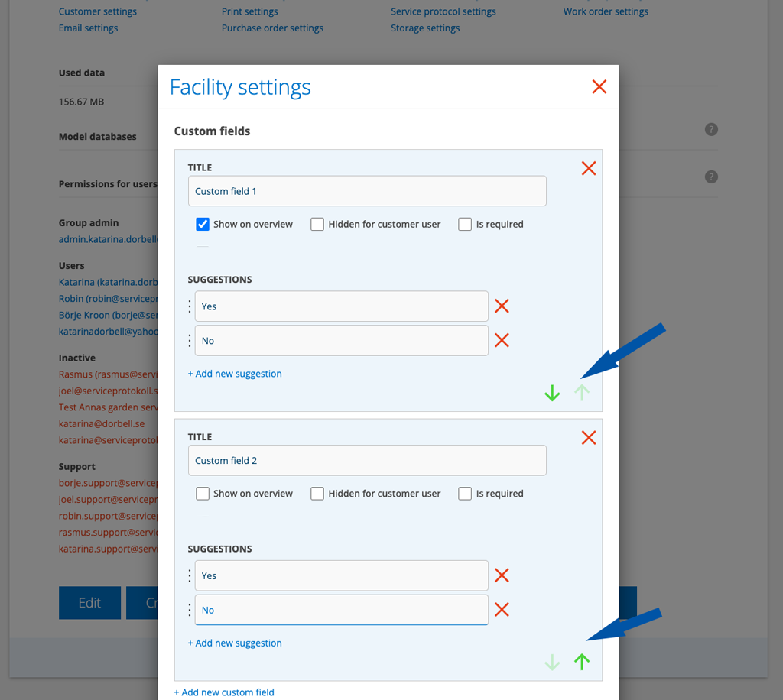This screenshot has height=700, width=783.
Task: Close the Facility settings dialog
Action: coord(599,87)
